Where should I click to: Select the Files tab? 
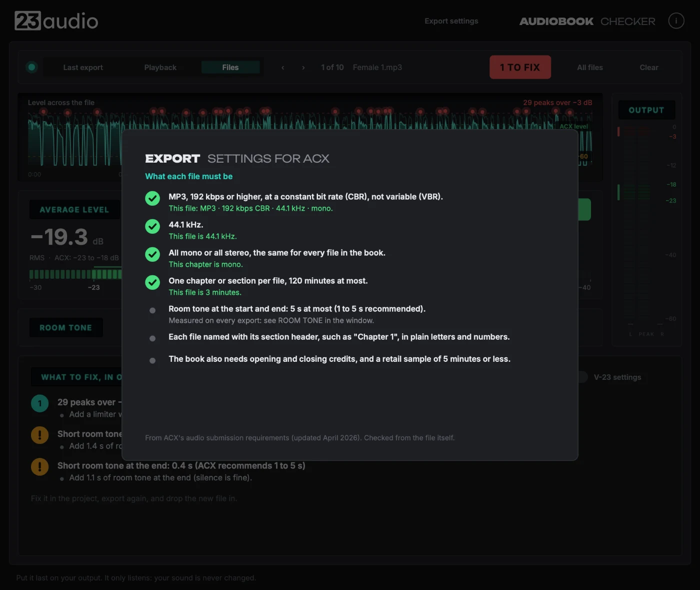click(x=230, y=68)
